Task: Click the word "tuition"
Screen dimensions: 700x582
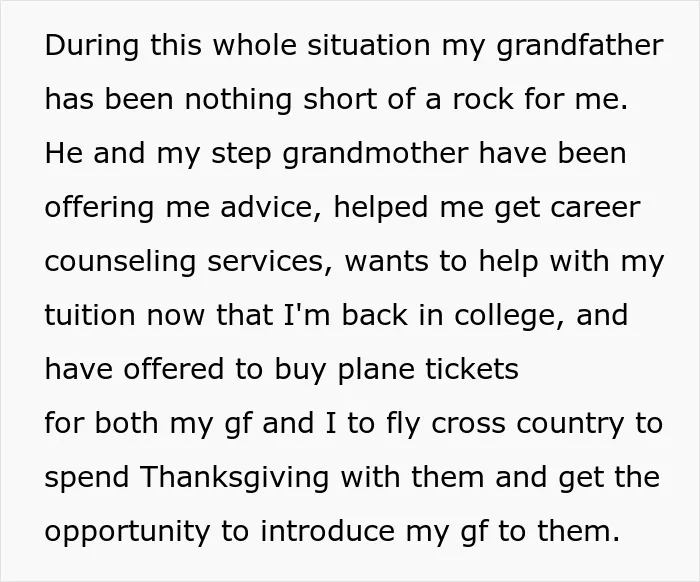Action: coord(90,315)
